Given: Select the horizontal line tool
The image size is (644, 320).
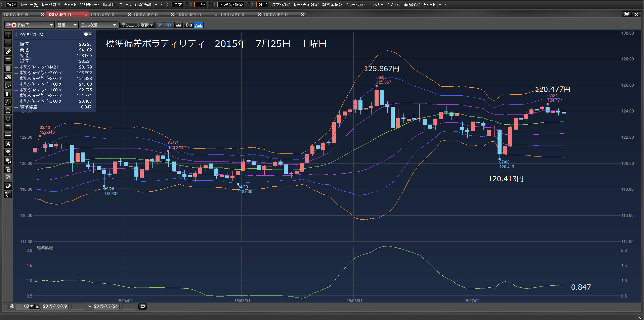Looking at the screenshot, I should point(8,136).
